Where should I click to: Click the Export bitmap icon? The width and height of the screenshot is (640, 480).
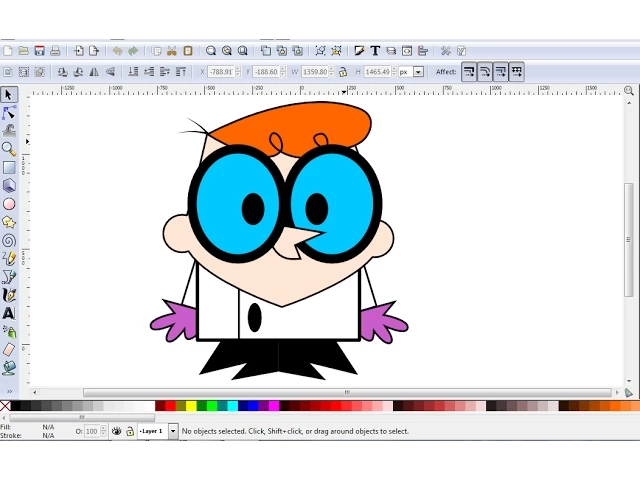(x=94, y=51)
